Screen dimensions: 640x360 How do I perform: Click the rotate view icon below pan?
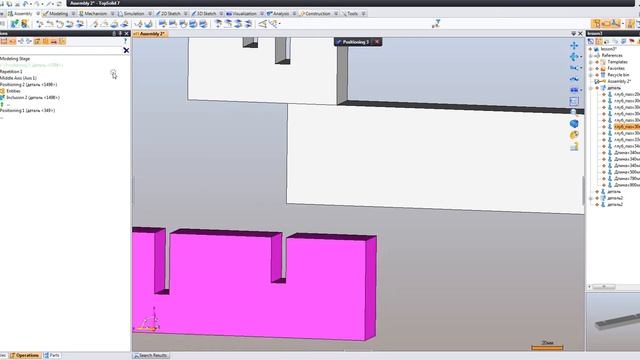[574, 56]
